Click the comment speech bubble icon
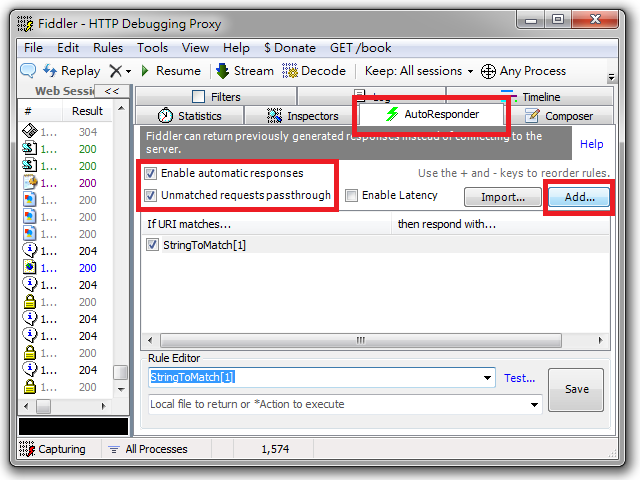The image size is (640, 480). (28, 71)
